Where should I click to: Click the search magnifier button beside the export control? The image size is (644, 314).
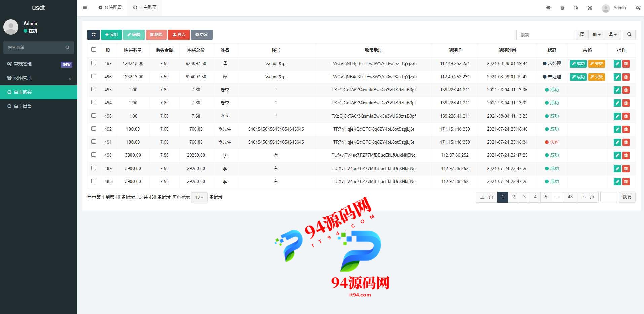click(x=629, y=35)
